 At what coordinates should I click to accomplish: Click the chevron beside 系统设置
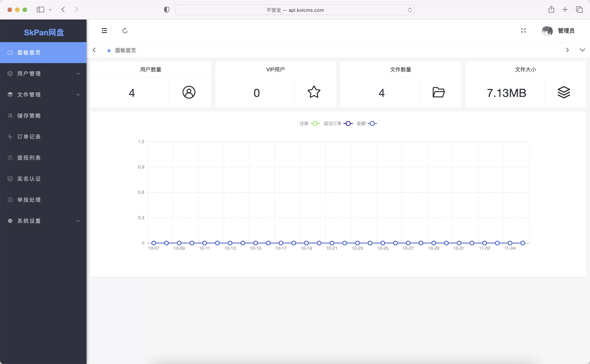click(x=78, y=221)
